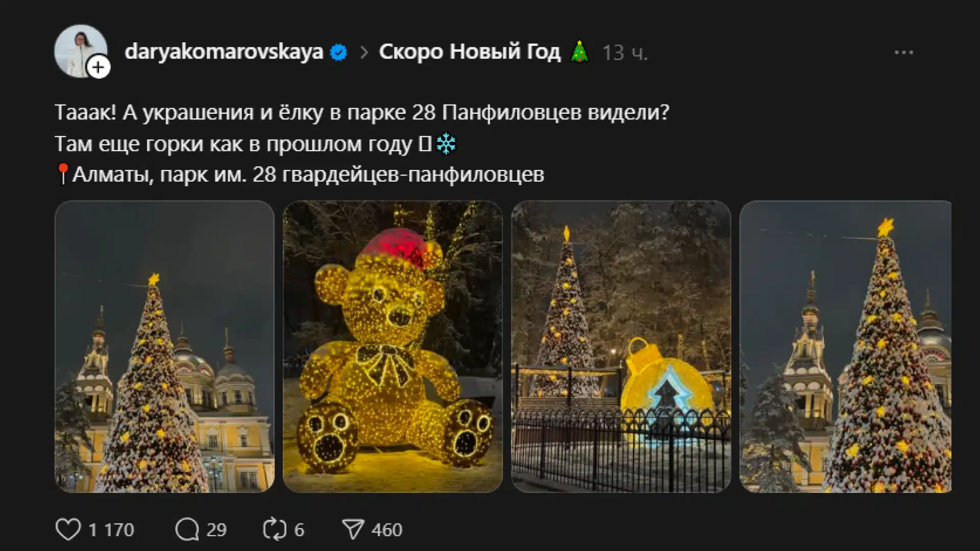The height and width of the screenshot is (551, 980).
Task: Repost using the circular arrows icon
Action: (x=275, y=530)
